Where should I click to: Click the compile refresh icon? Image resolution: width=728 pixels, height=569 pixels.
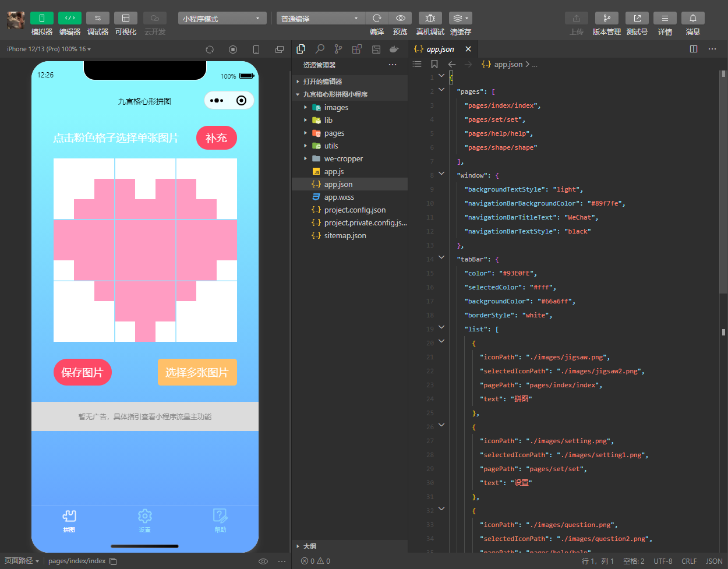(x=377, y=18)
